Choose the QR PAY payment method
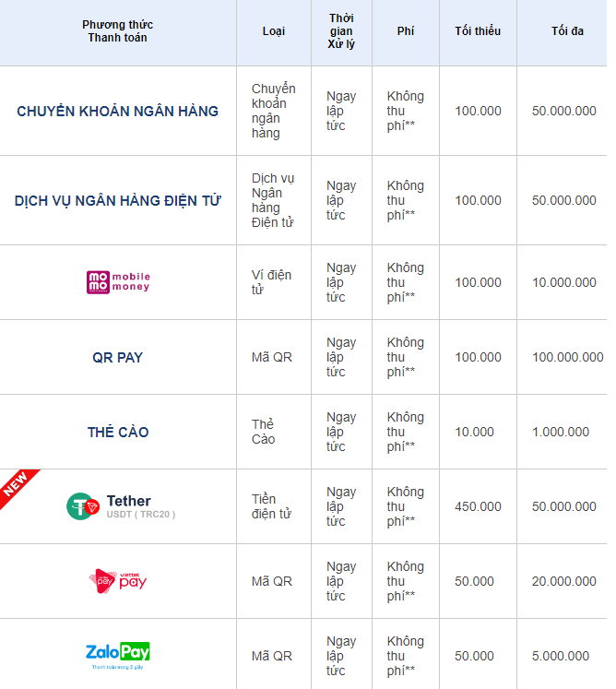 117,357
